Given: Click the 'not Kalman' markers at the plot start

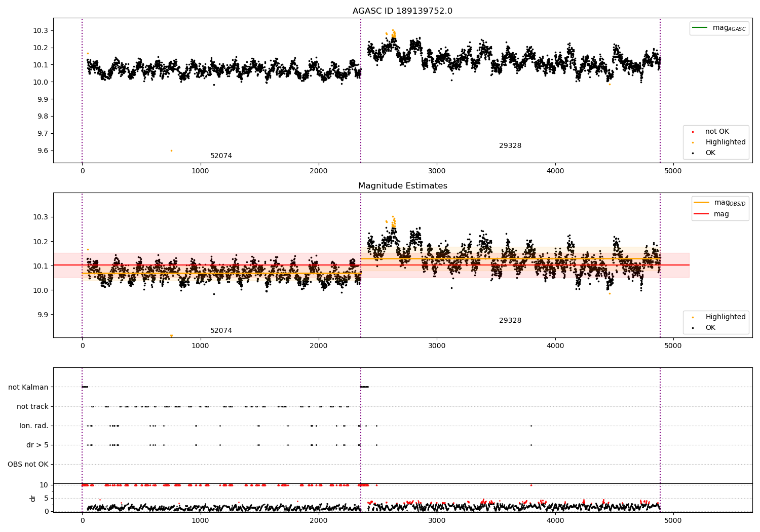Looking at the screenshot, I should [x=85, y=387].
